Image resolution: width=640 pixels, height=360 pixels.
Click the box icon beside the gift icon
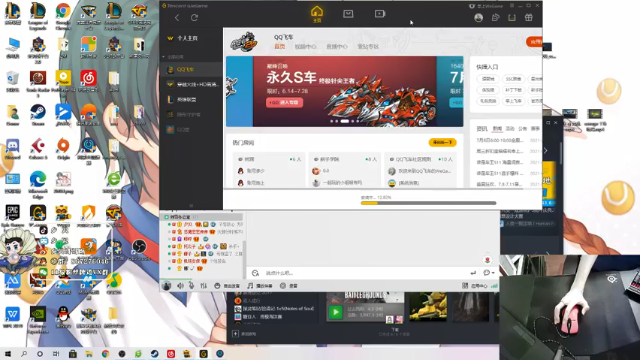click(512, 18)
